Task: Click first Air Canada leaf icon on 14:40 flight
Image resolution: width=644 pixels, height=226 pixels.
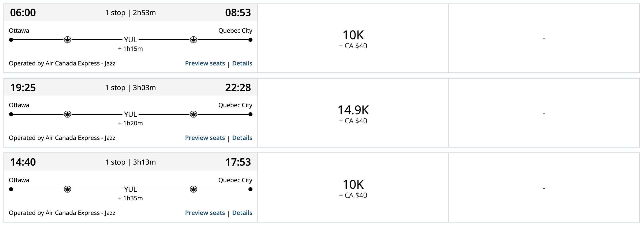Action: (68, 189)
